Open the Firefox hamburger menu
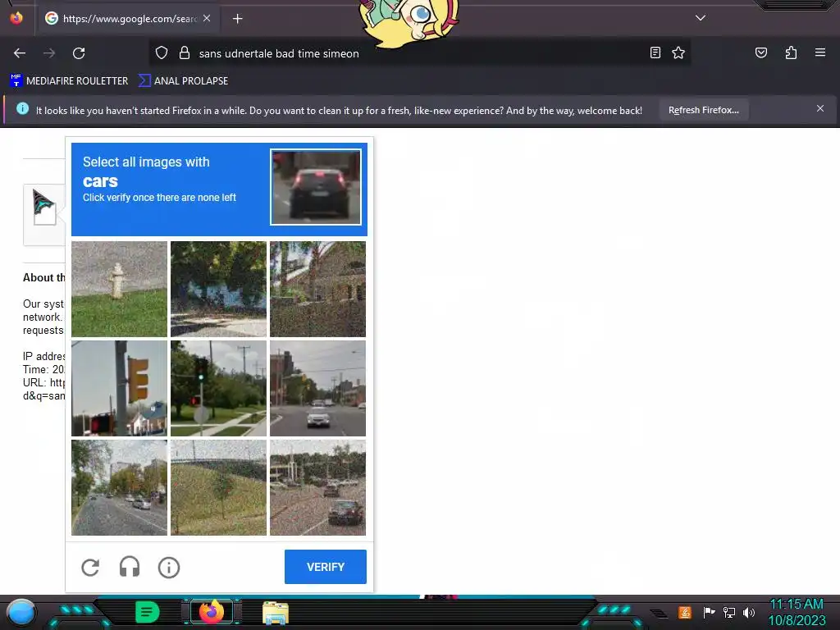 click(820, 52)
